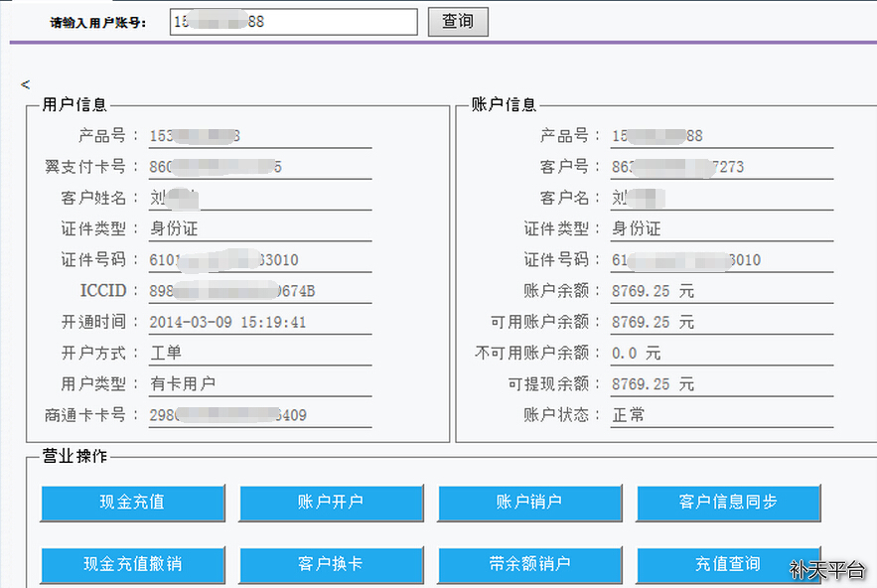Click the 现金充值撤销 recharge cancel button
The image size is (877, 588).
point(132,564)
